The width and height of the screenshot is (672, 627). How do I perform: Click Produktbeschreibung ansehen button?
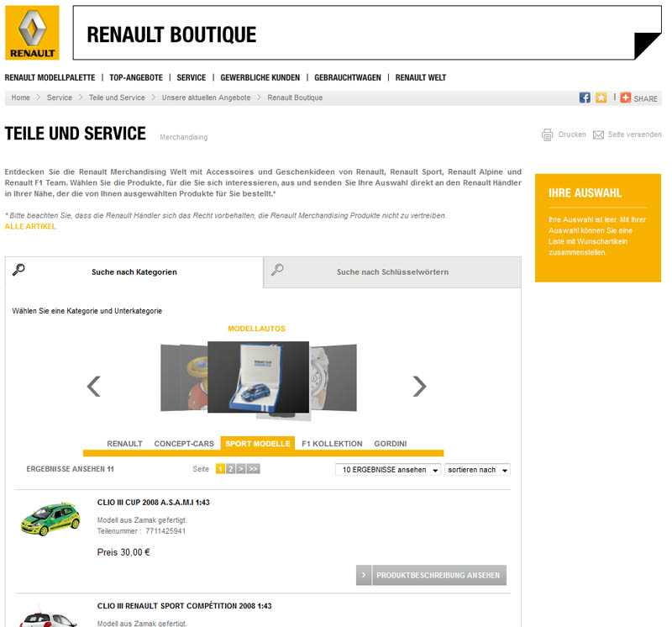(x=437, y=576)
